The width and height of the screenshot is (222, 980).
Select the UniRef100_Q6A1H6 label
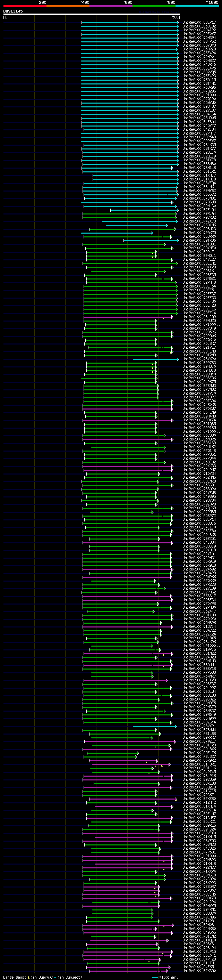(199, 225)
